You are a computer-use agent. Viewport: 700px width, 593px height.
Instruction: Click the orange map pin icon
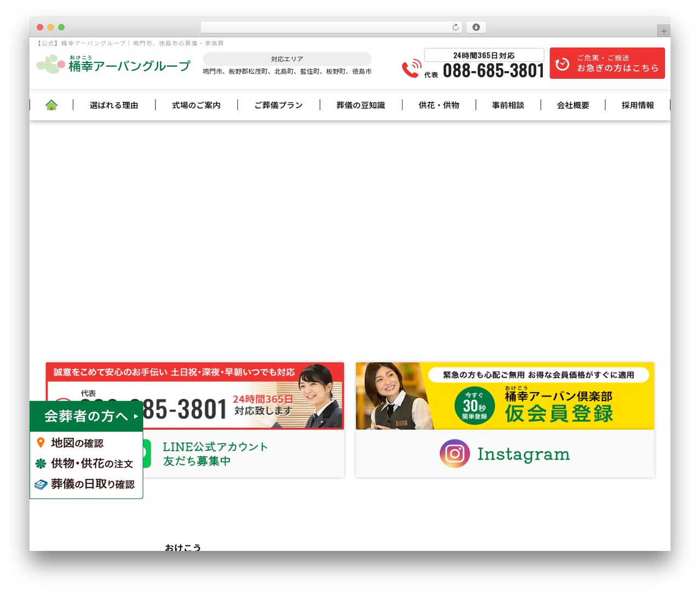coord(40,443)
